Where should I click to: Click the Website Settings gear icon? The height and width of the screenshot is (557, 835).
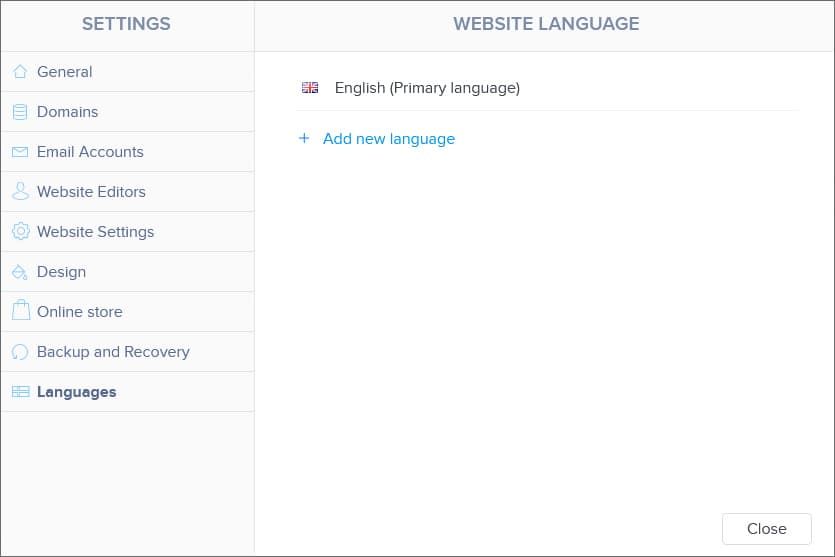(20, 232)
